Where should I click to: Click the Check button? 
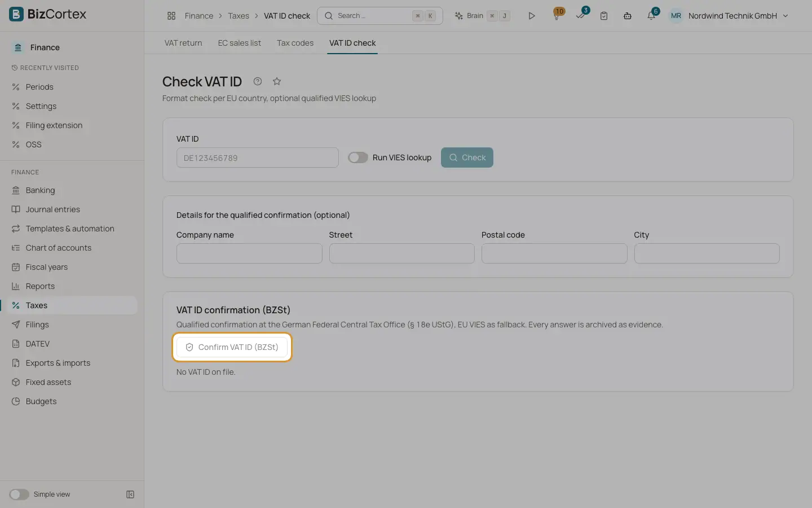(x=467, y=157)
